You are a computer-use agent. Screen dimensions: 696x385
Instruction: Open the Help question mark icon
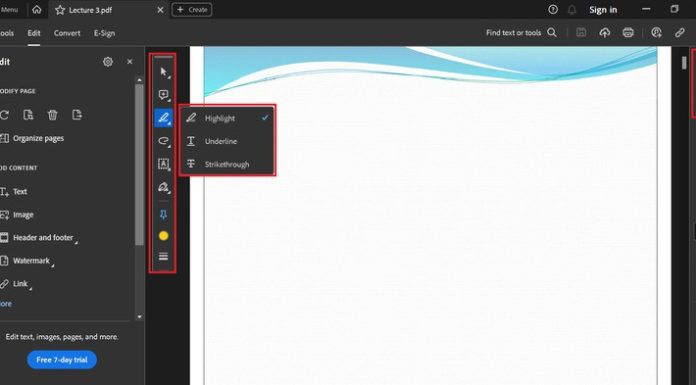[553, 9]
